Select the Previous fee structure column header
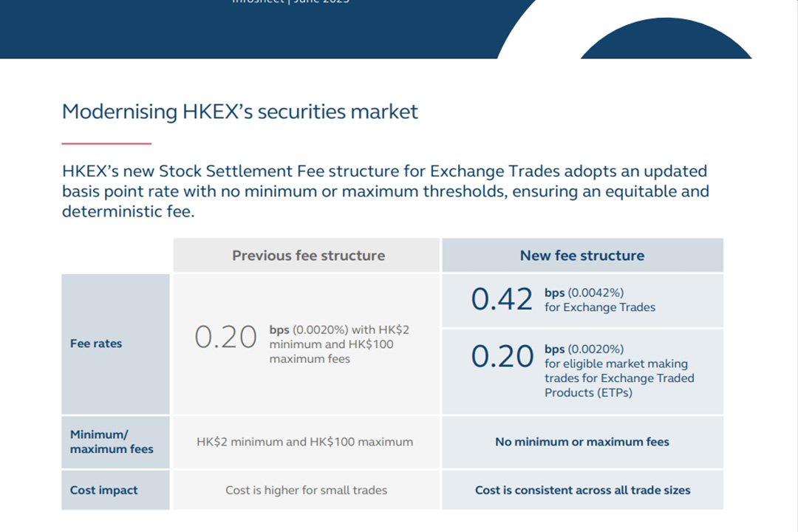The width and height of the screenshot is (798, 532). (x=307, y=255)
